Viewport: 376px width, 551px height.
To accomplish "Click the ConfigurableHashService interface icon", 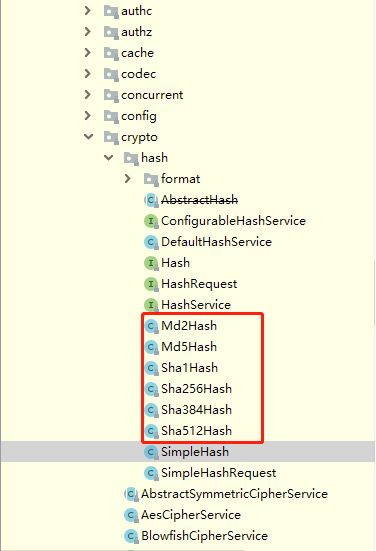I will (151, 221).
